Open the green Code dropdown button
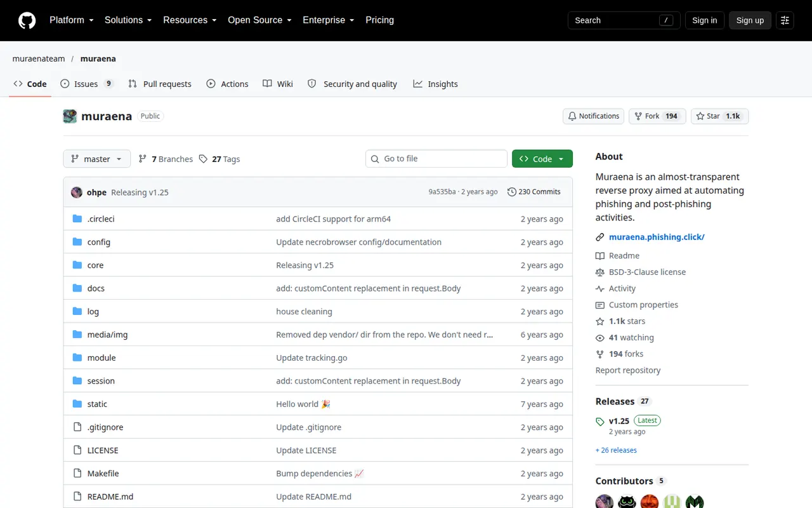Screen dimensions: 812x508 tap(542, 159)
